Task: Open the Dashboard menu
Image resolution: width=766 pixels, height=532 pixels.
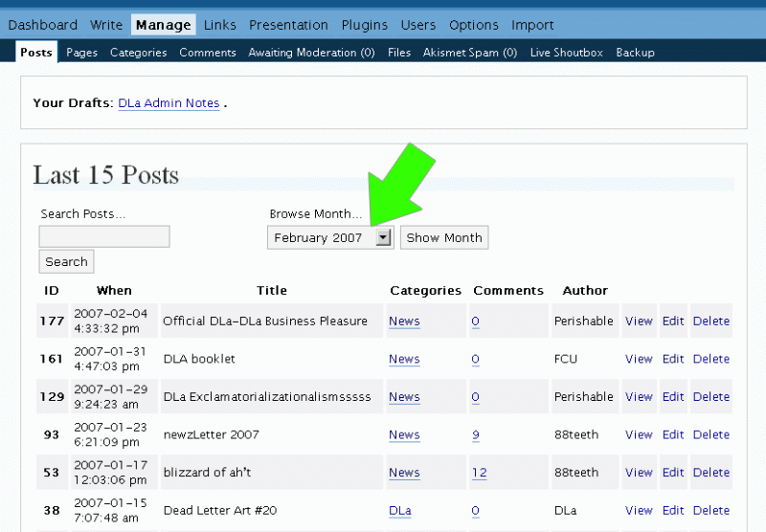Action: [x=42, y=25]
